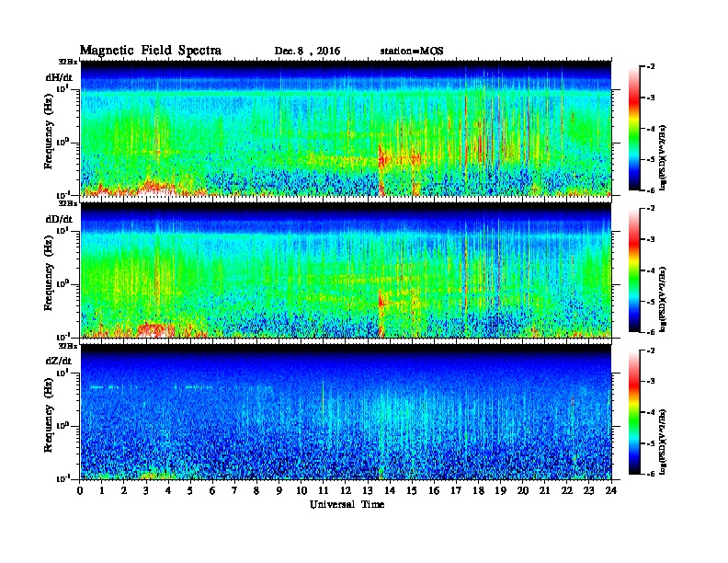Pick the dZ/dt panel color bar

pos(633,412)
